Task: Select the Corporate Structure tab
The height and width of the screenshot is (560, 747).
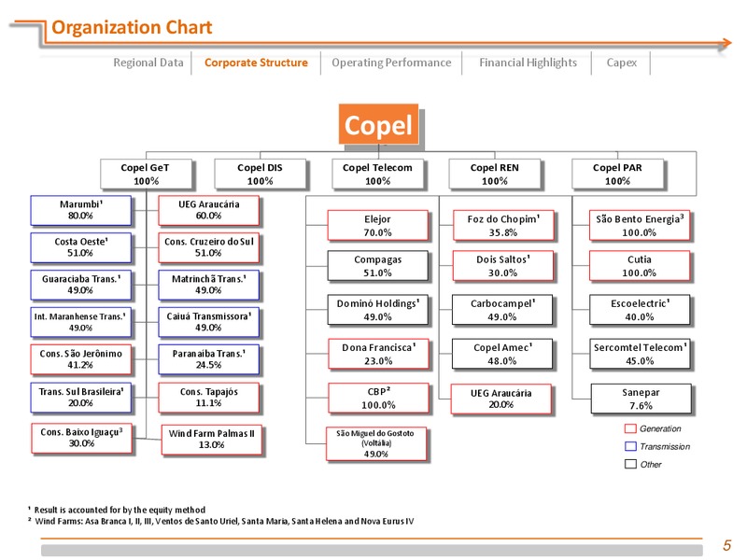Action: 256,63
